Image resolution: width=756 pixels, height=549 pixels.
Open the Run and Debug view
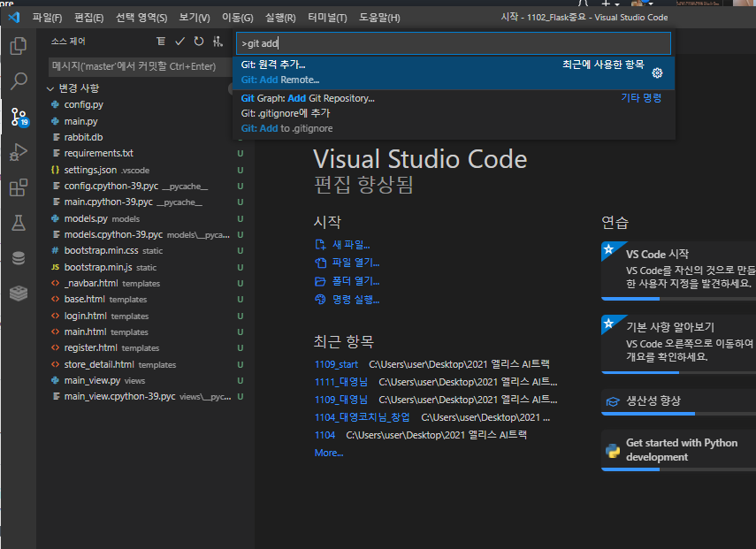[x=19, y=152]
